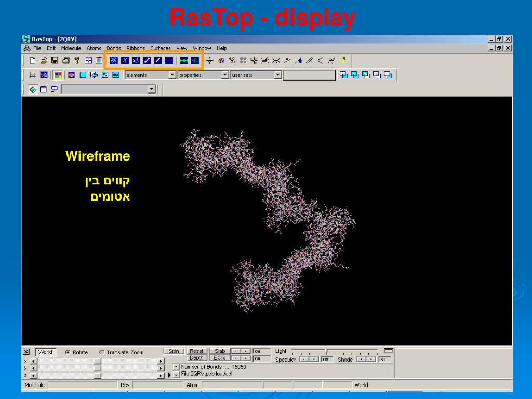Click the solid blue square display icon

pyautogui.click(x=169, y=61)
